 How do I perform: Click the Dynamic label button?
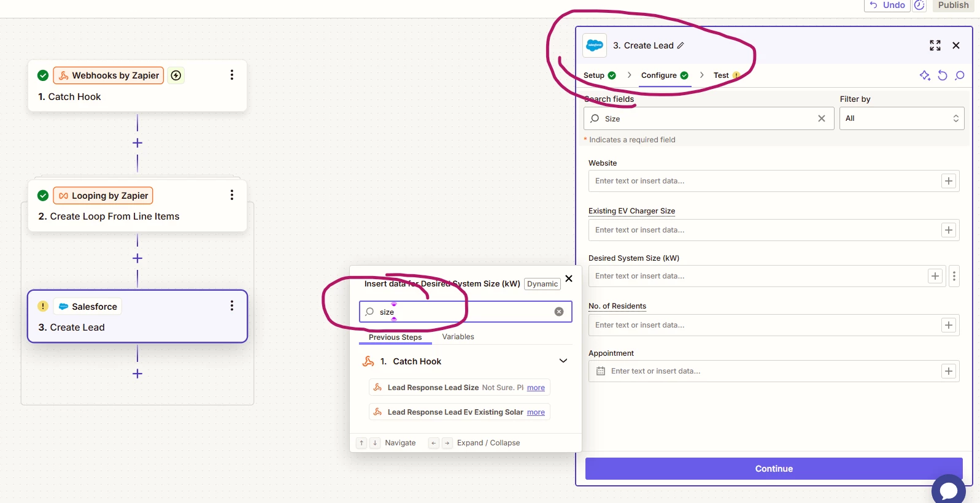[x=542, y=284]
